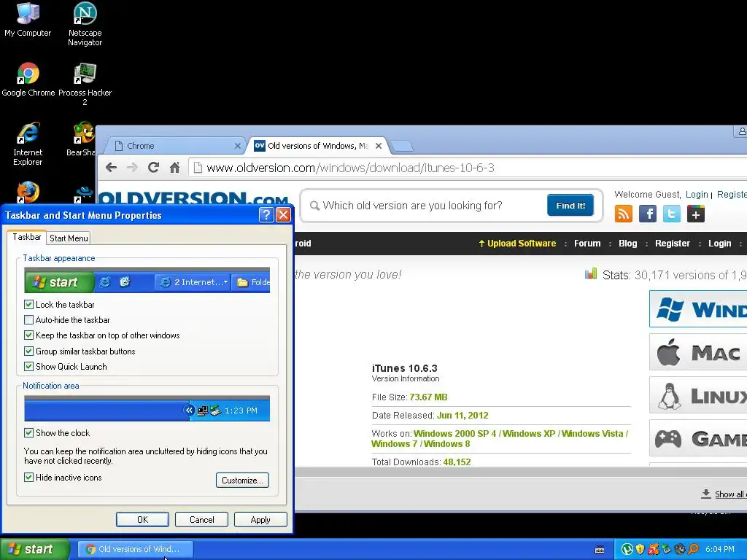Open the Facebook icon on oldversion.com
This screenshot has height=560, width=747.
(648, 214)
